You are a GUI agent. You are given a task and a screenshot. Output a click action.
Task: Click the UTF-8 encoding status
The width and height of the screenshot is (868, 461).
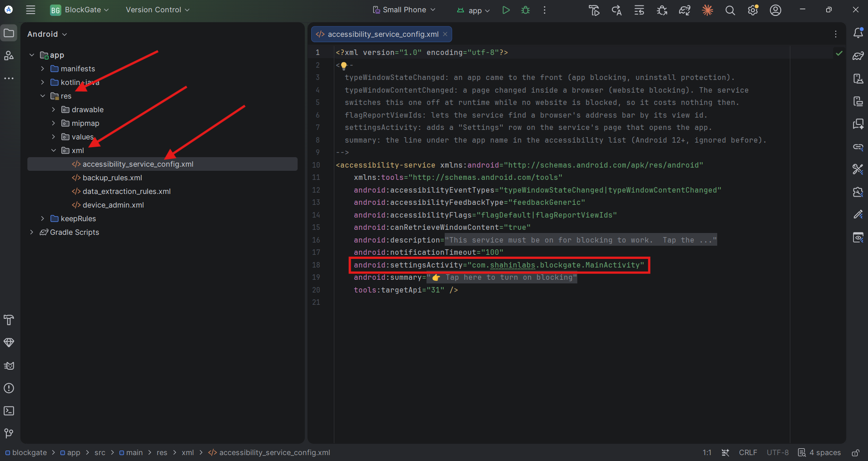pyautogui.click(x=778, y=452)
